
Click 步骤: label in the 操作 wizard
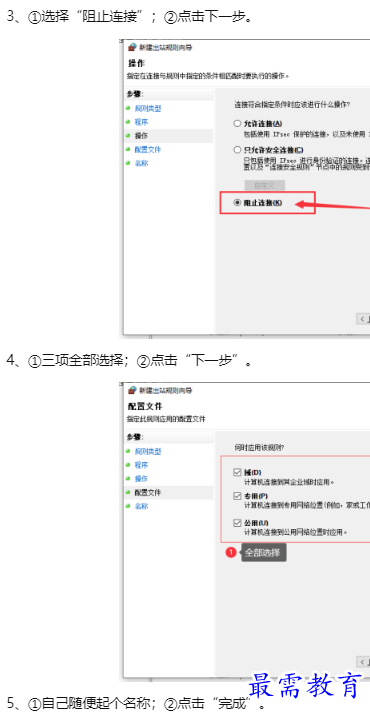click(x=135, y=94)
